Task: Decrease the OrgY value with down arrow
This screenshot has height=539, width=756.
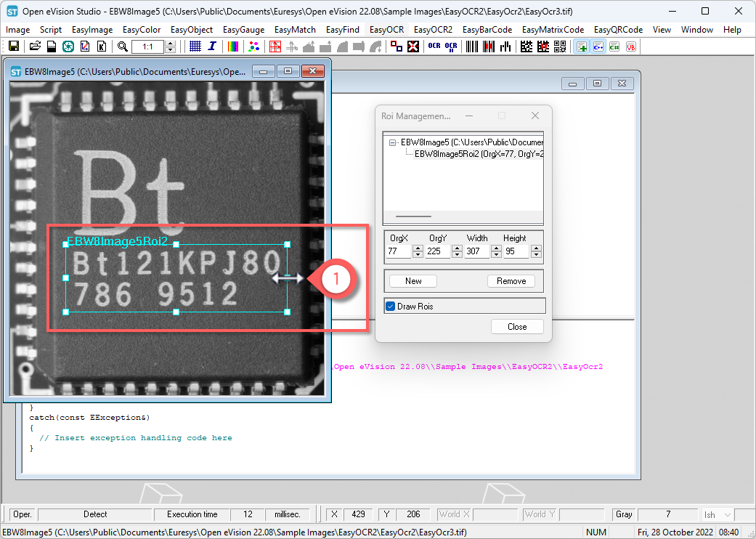Action: pyautogui.click(x=457, y=254)
